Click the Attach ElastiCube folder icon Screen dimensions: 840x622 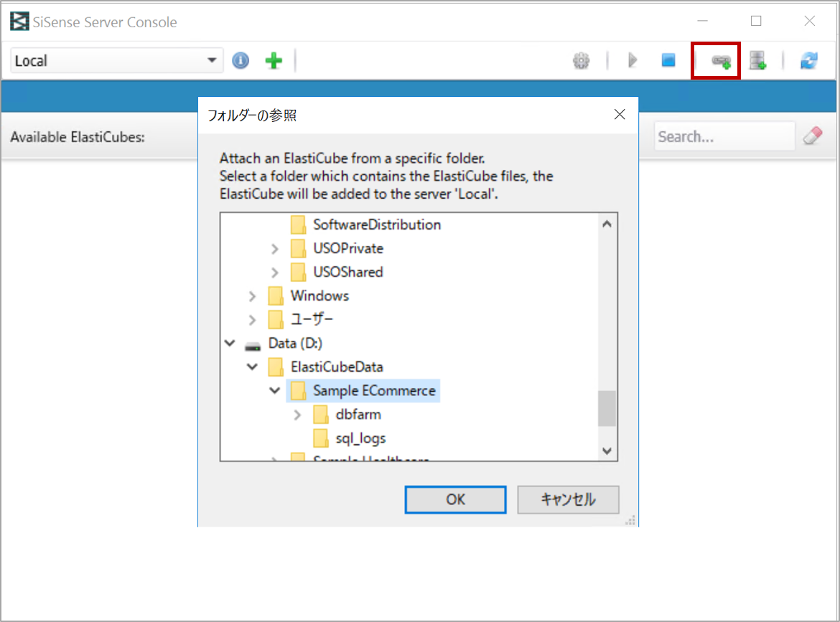click(721, 61)
